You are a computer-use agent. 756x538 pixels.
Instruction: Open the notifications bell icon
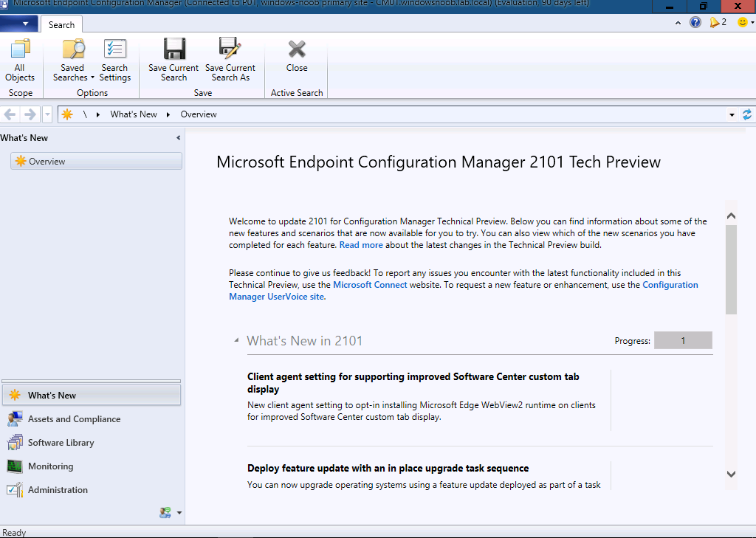coord(715,22)
